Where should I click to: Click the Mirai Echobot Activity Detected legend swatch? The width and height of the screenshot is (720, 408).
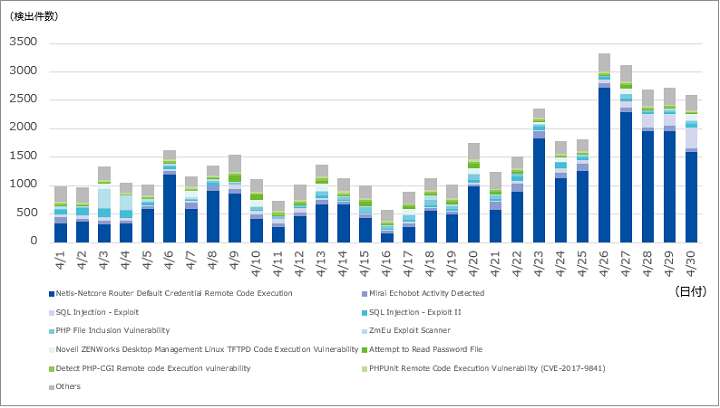pyautogui.click(x=365, y=294)
